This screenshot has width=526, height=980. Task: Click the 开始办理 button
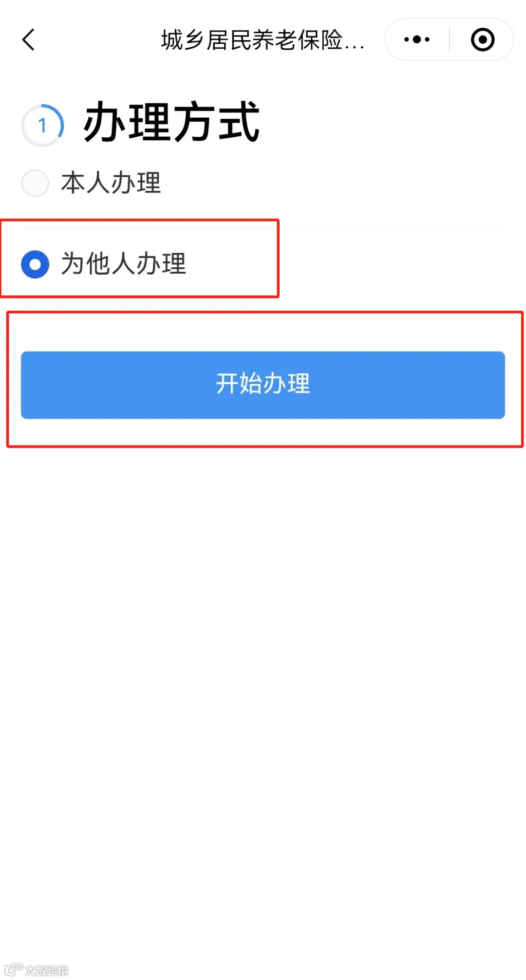(263, 385)
